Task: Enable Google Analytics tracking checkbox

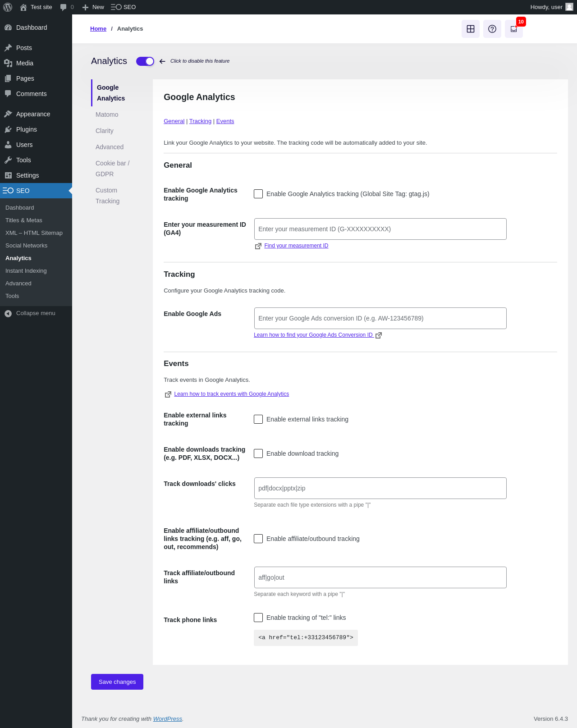Action: (x=258, y=194)
